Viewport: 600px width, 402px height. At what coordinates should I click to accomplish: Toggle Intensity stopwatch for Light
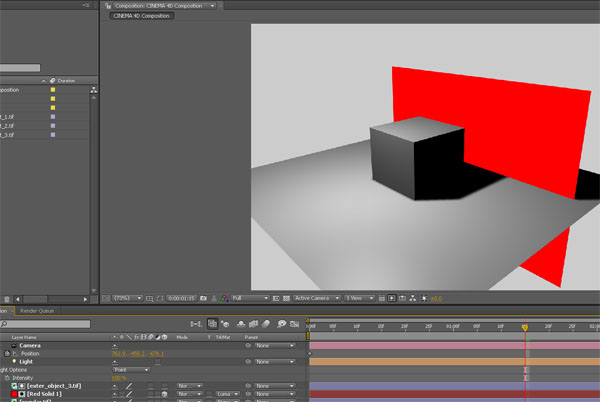point(7,378)
